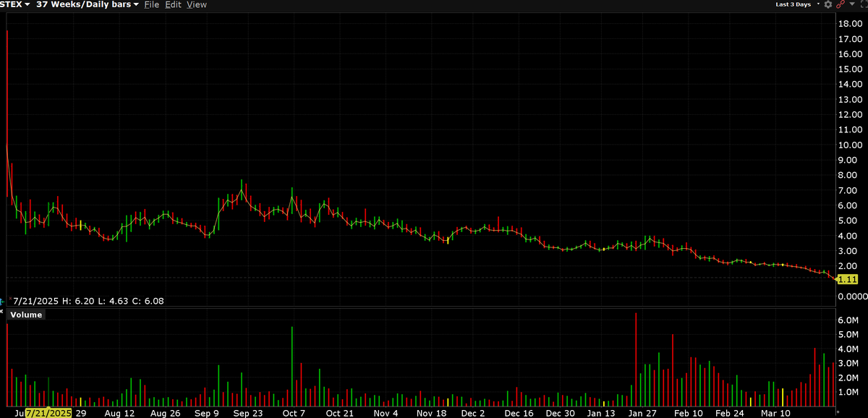Screen dimensions: 868x418
Task: Open the STEX symbol dropdown
Action: click(x=14, y=4)
